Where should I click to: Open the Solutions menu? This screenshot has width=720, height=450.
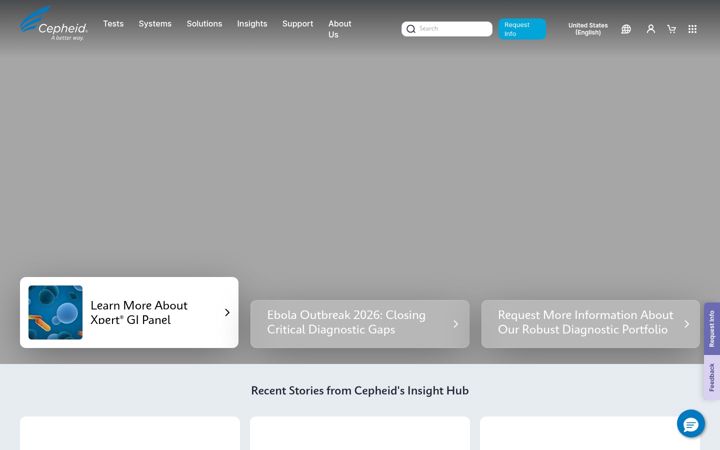click(204, 24)
